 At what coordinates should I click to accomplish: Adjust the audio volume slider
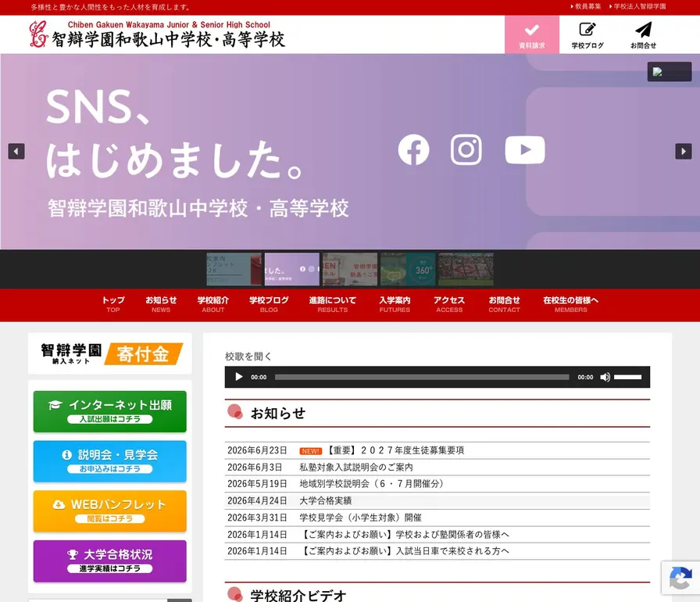click(x=627, y=378)
